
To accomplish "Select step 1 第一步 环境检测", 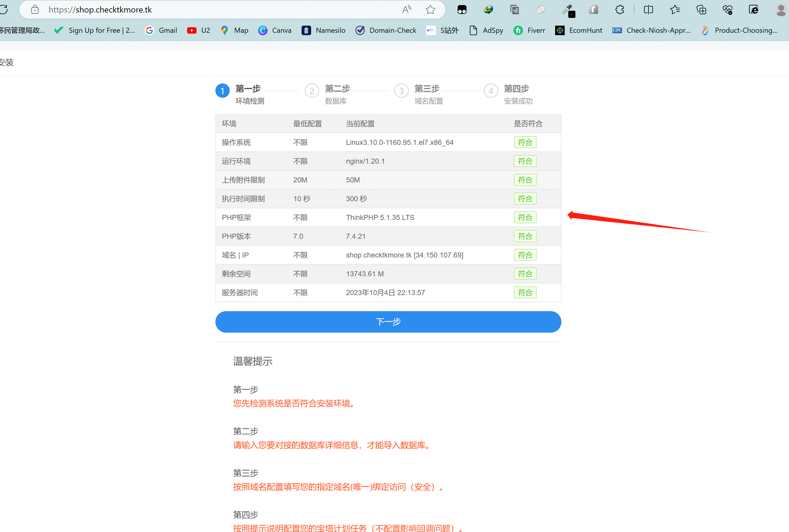I will (240, 94).
